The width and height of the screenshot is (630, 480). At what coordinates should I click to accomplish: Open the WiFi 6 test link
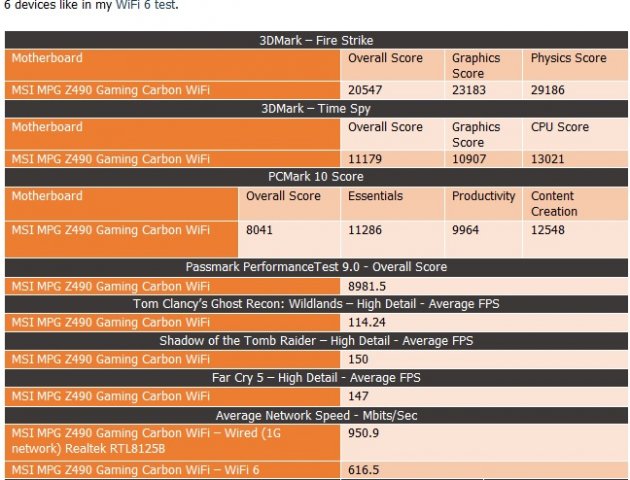point(146,5)
